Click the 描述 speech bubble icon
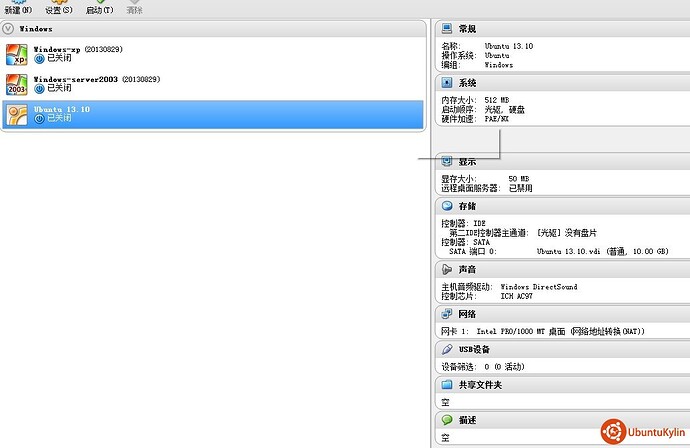690x448 pixels. 447,420
